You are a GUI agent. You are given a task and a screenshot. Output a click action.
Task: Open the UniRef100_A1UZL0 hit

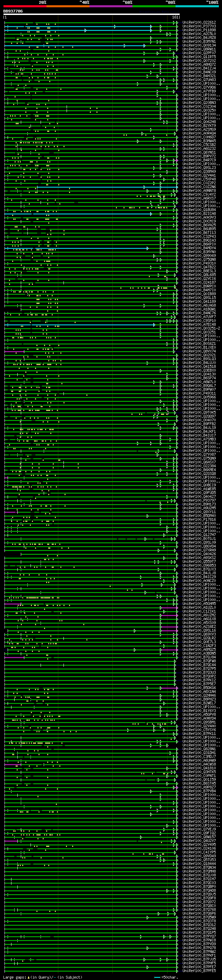click(199, 607)
